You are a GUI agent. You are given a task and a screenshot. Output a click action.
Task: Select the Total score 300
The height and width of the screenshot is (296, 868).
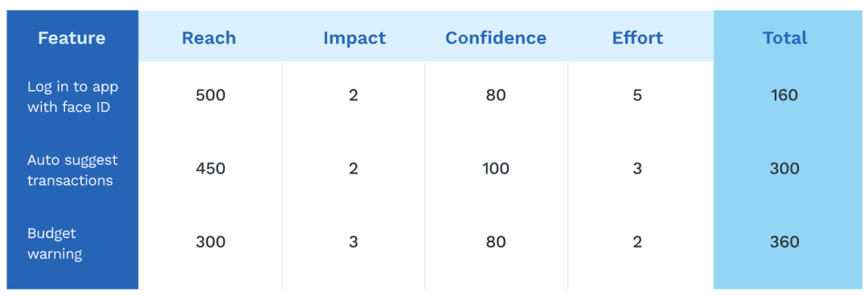[x=784, y=168]
